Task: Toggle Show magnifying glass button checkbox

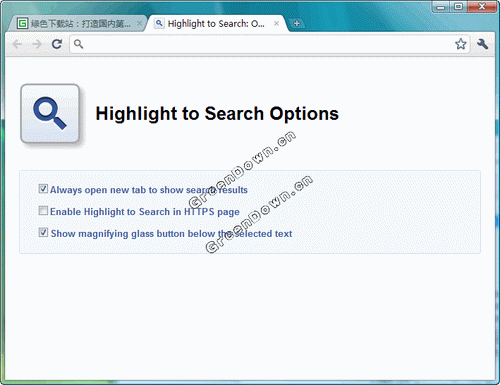Action: click(43, 232)
